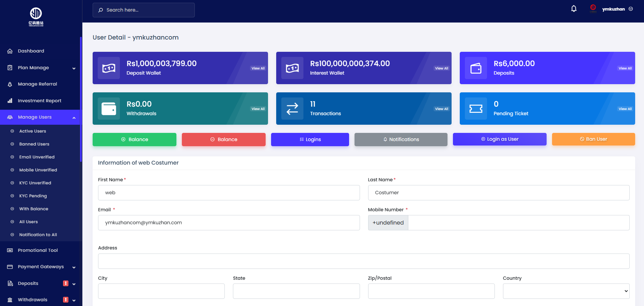The height and width of the screenshot is (306, 644).
Task: Go to KYC Pending users
Action: coord(33,196)
